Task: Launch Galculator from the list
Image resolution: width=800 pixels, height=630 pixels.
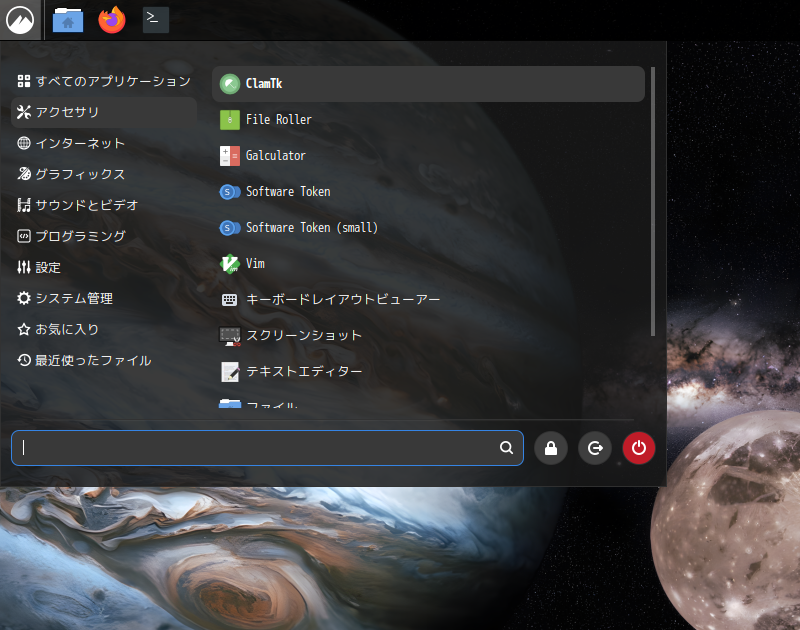Action: coord(429,156)
